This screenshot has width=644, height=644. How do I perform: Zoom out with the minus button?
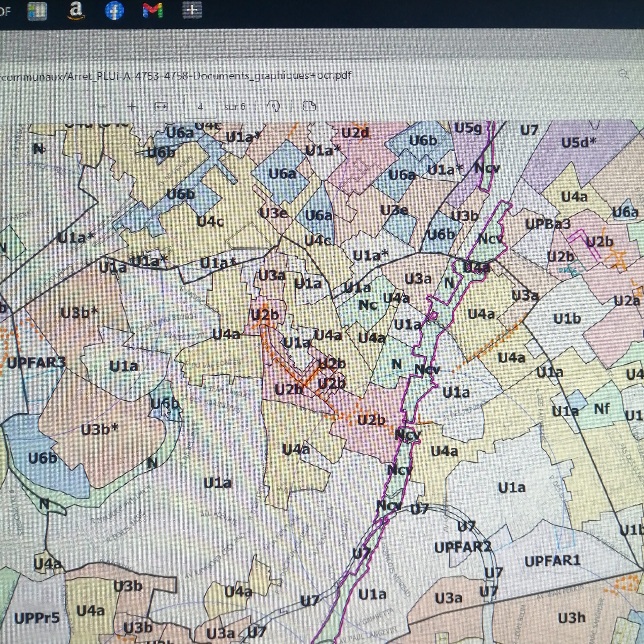[x=103, y=107]
